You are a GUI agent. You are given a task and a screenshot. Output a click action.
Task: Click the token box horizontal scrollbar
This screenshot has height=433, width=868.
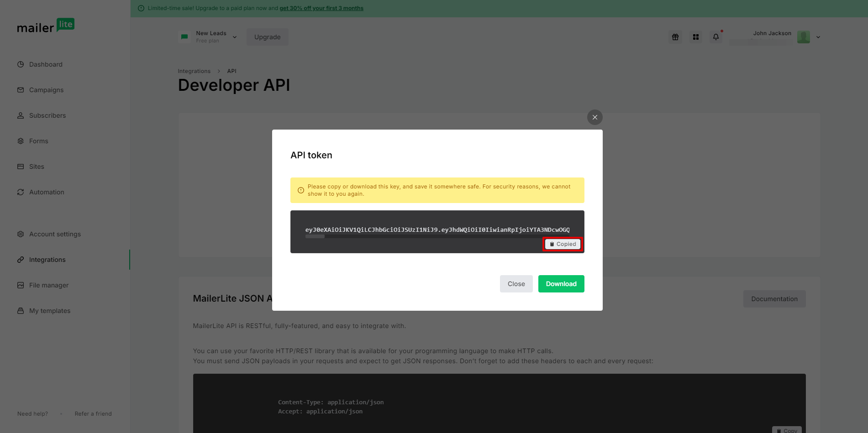pyautogui.click(x=315, y=236)
